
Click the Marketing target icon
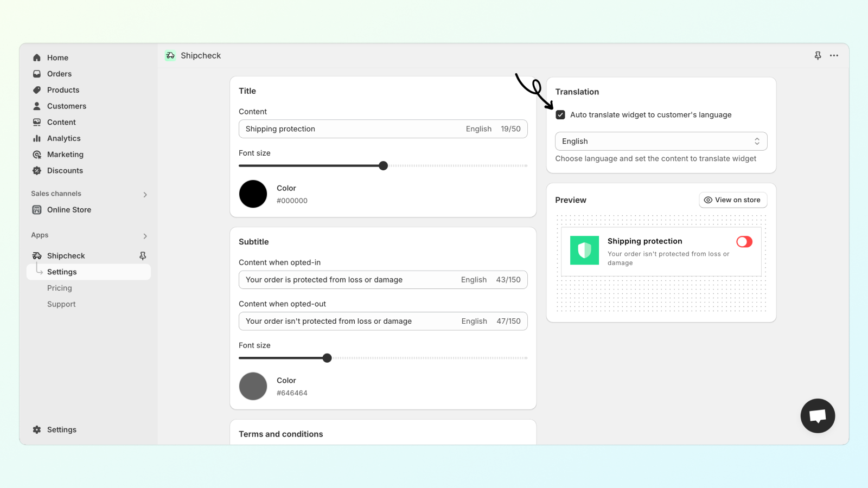pyautogui.click(x=37, y=155)
